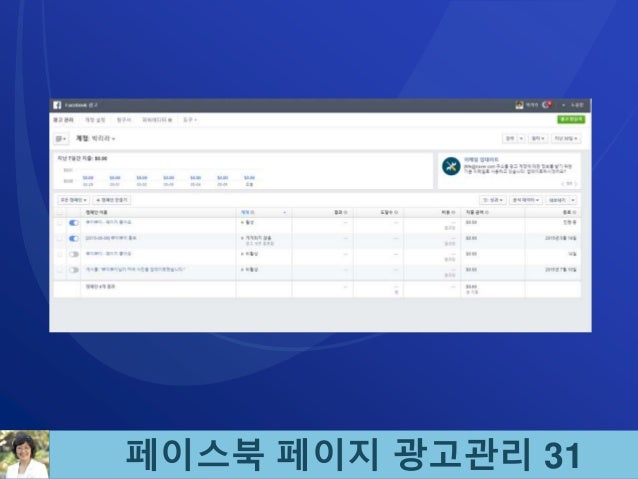Click the previous arrow in notice pager

563,184
